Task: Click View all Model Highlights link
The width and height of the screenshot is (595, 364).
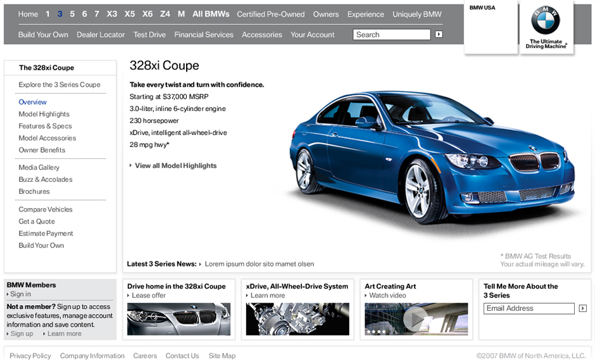Action: (x=176, y=165)
